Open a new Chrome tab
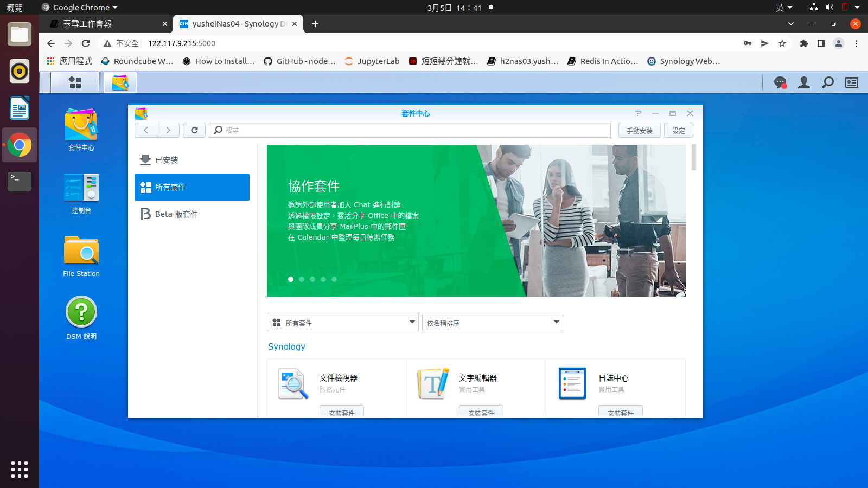Image resolution: width=868 pixels, height=488 pixels. pyautogui.click(x=315, y=24)
